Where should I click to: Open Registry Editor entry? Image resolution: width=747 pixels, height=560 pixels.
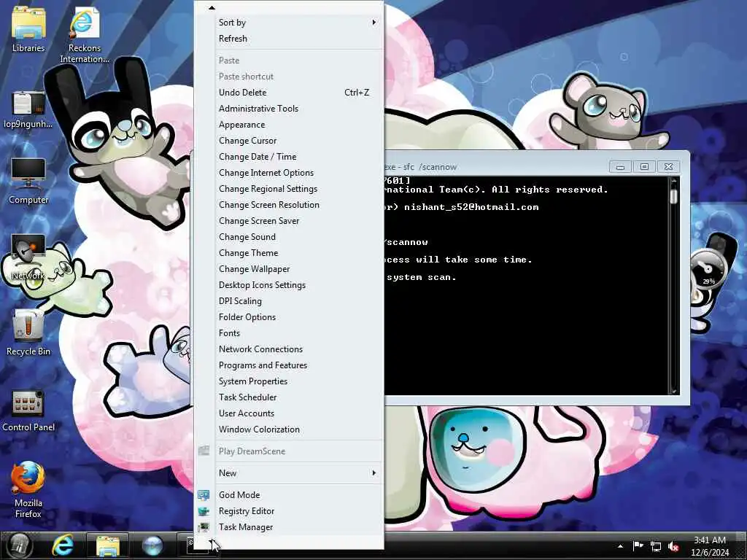click(289, 511)
